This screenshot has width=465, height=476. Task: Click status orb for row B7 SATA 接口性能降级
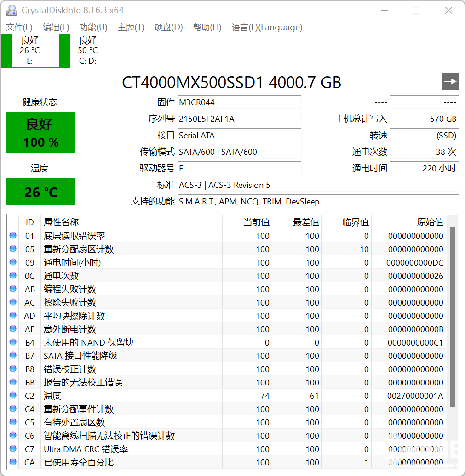(x=13, y=355)
